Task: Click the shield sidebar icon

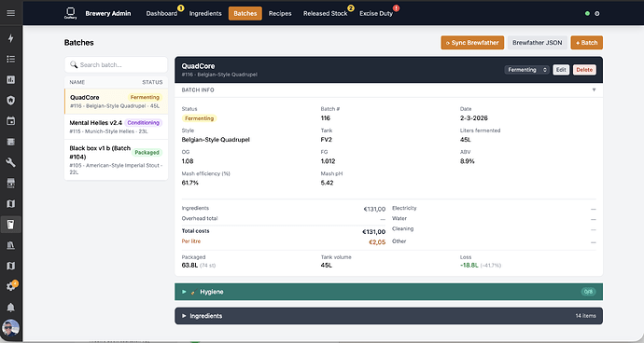Action: pos(10,100)
